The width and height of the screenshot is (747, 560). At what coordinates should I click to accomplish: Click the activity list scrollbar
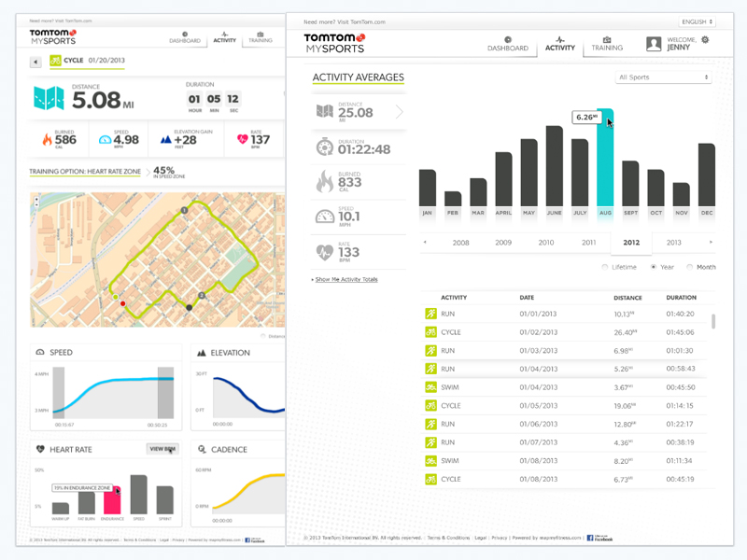(713, 321)
